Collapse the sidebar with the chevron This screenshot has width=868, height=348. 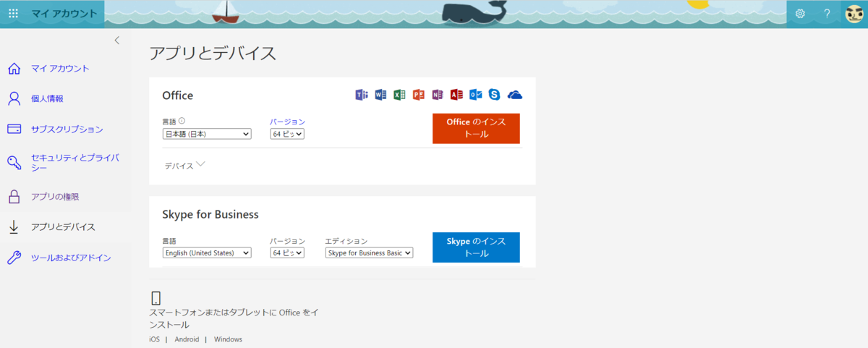(117, 41)
